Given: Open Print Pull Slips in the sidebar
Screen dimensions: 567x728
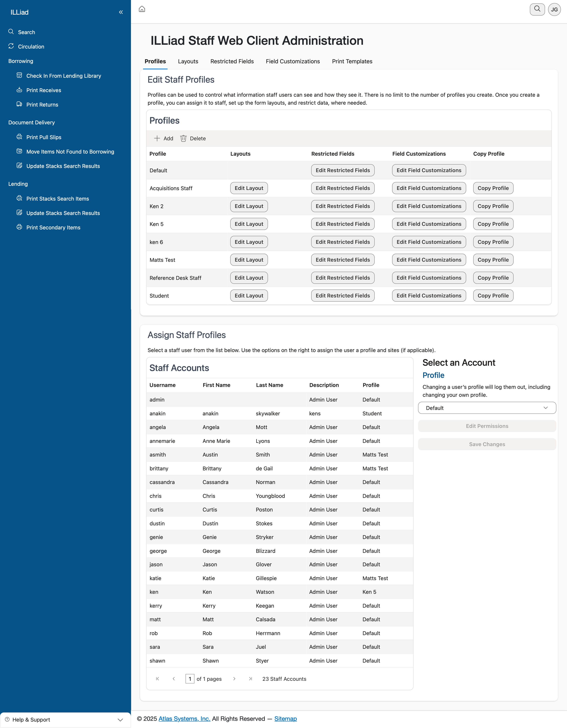Looking at the screenshot, I should pos(44,137).
